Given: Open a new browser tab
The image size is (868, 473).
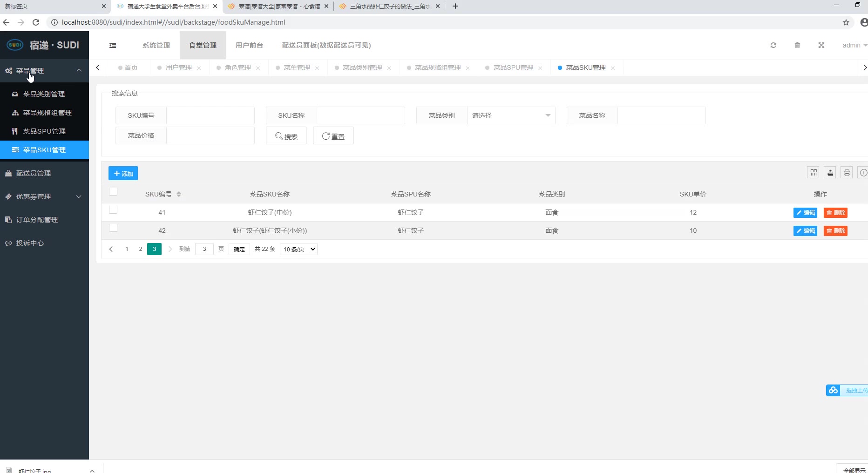Looking at the screenshot, I should pos(455,6).
